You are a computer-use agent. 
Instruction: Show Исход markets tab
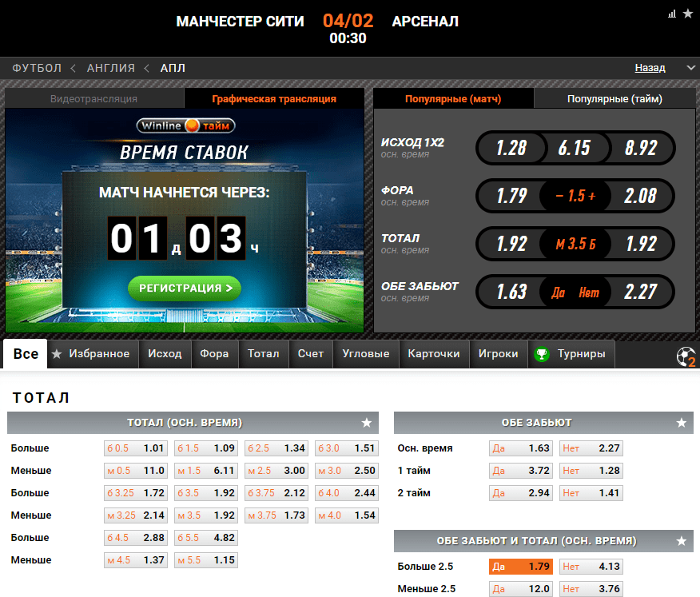(x=165, y=354)
